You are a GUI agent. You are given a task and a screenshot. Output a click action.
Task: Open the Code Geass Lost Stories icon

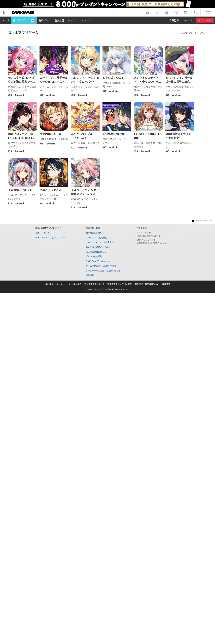pos(54,60)
